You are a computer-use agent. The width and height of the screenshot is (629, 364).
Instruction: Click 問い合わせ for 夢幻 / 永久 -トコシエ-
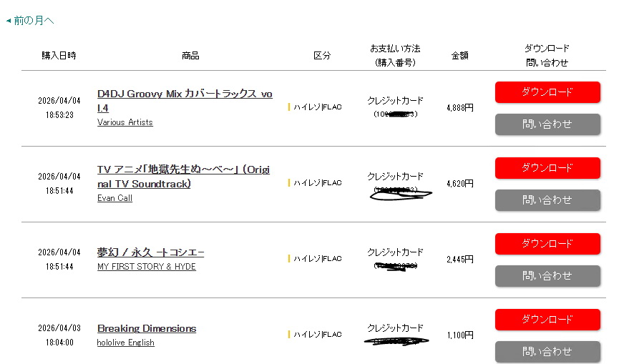(547, 276)
